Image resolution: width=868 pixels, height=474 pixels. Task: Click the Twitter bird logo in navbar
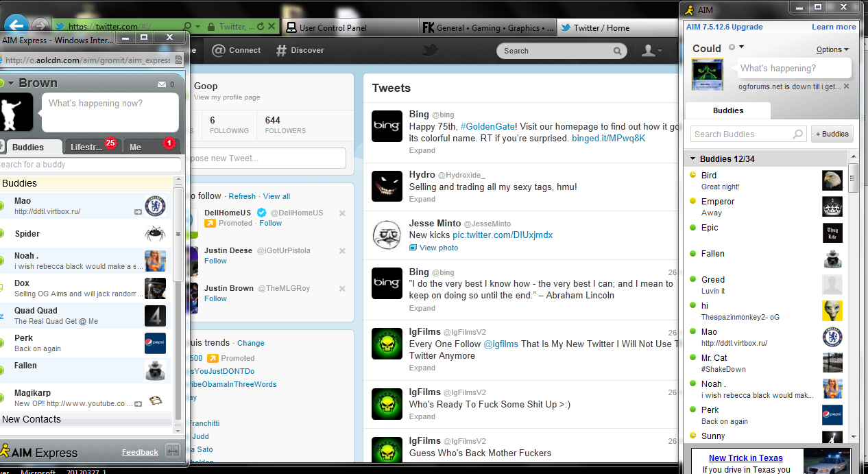tap(430, 50)
